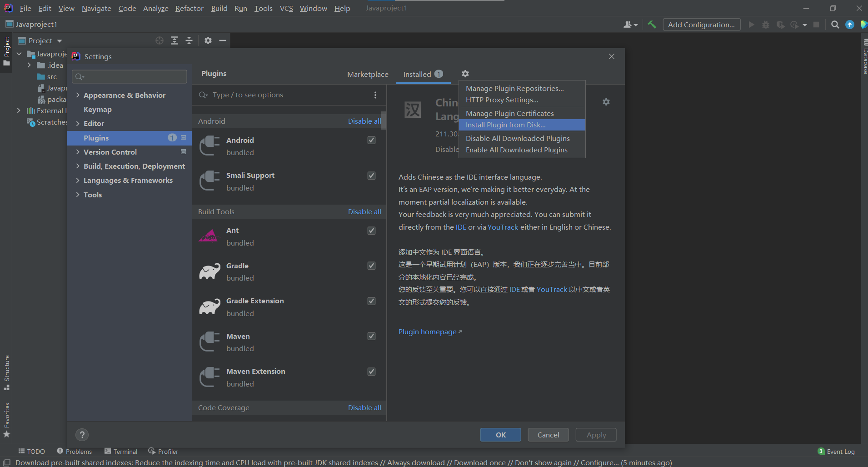Image resolution: width=868 pixels, height=467 pixels.
Task: Click Collapse All in Project panel
Action: coord(189,40)
